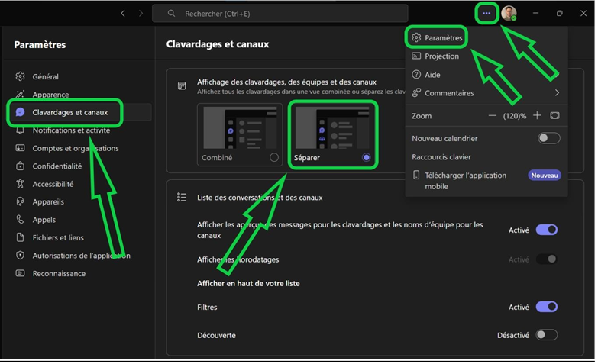Click the mobile phone icon beside Télécharger

coord(416,175)
